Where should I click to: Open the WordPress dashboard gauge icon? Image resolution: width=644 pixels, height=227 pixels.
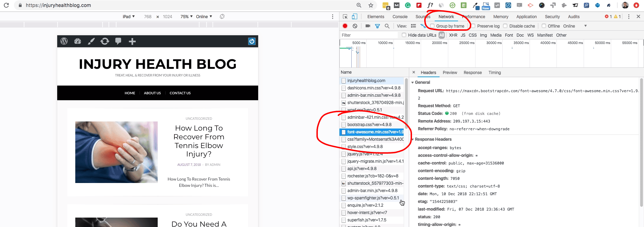pyautogui.click(x=78, y=41)
